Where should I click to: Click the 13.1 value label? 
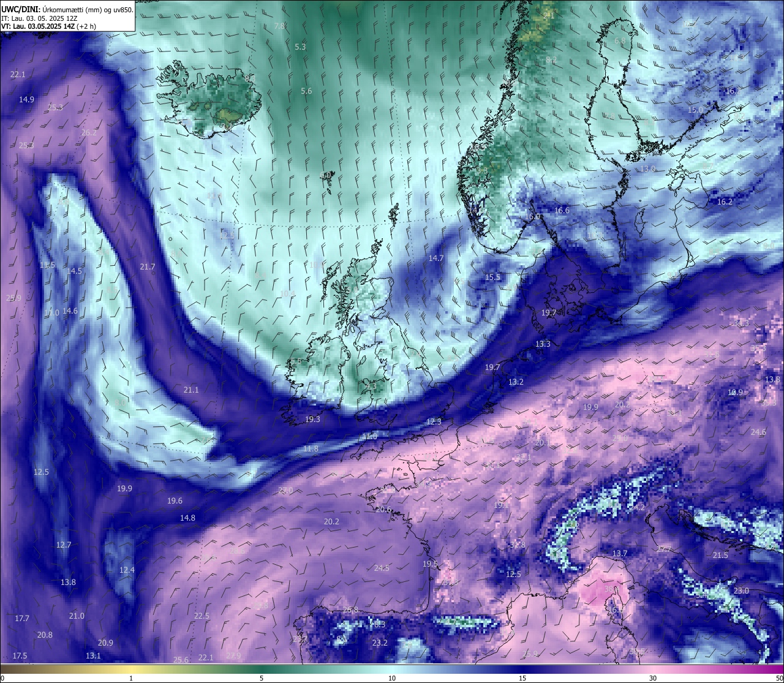93,655
